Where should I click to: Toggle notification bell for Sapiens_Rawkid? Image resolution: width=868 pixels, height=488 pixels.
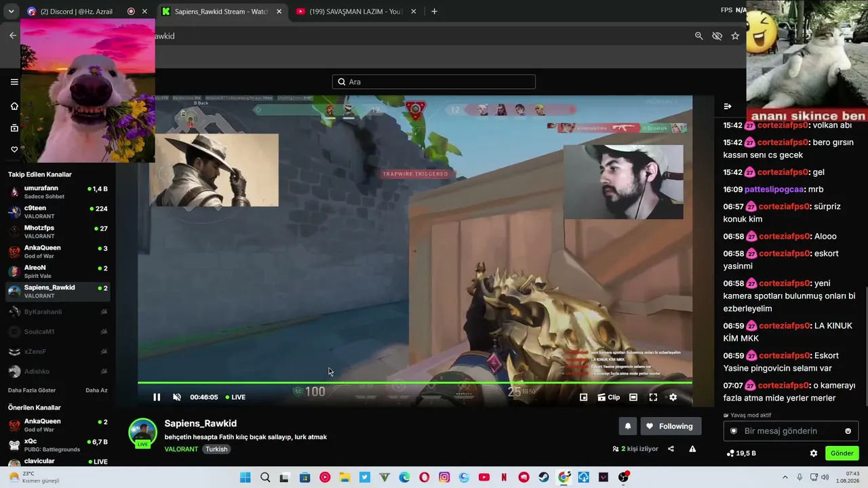pos(628,426)
